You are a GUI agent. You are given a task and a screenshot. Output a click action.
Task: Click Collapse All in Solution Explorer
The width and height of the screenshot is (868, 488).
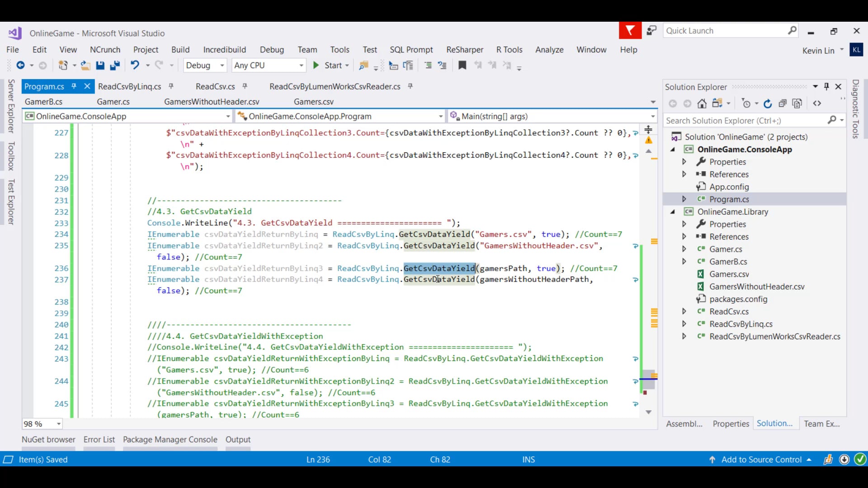click(x=783, y=103)
